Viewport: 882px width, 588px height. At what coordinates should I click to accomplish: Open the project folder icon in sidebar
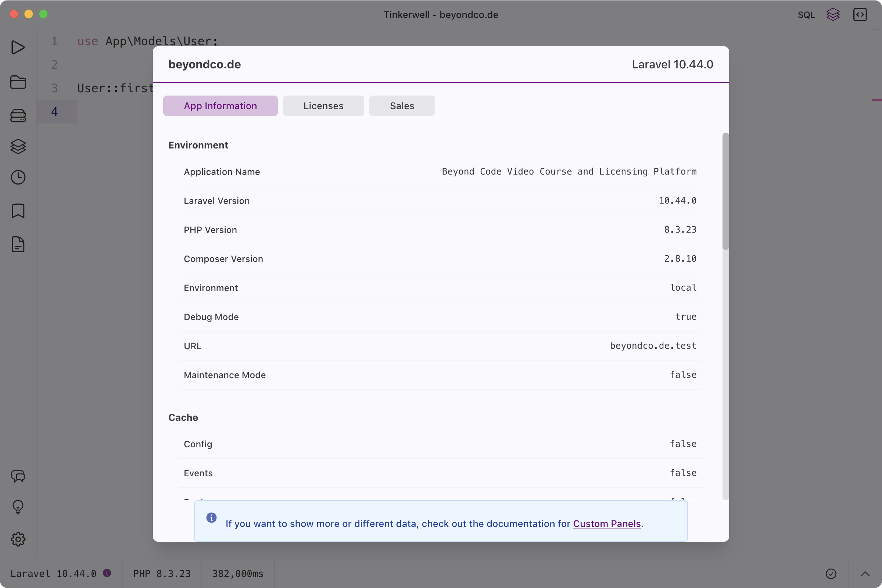tap(18, 82)
